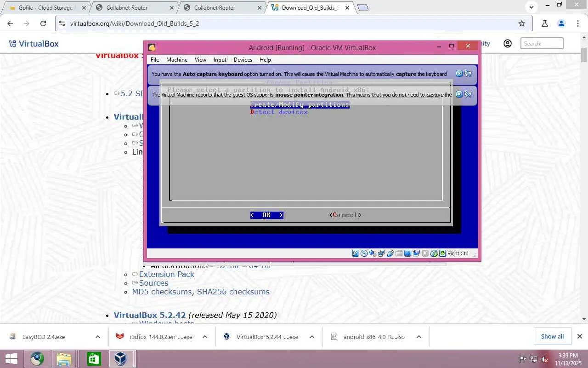Expand options for android-x86 iso download
This screenshot has height=368, width=588.
pos(419,337)
